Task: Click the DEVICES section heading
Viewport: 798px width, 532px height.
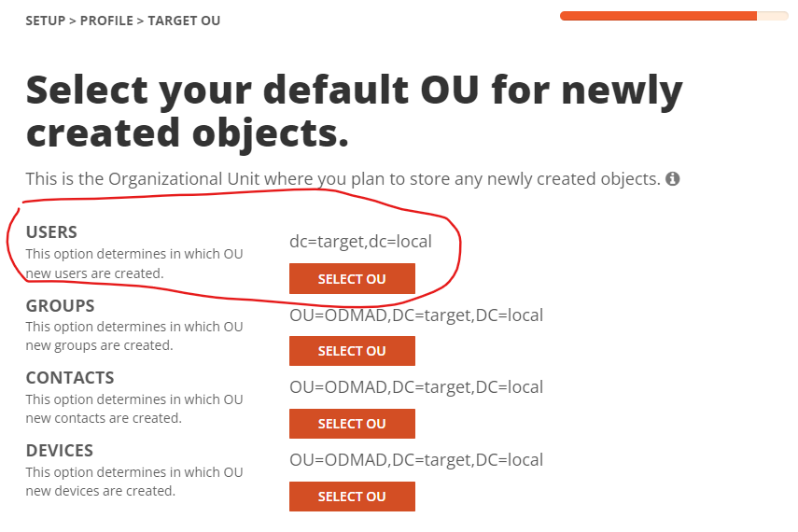Action: tap(60, 451)
